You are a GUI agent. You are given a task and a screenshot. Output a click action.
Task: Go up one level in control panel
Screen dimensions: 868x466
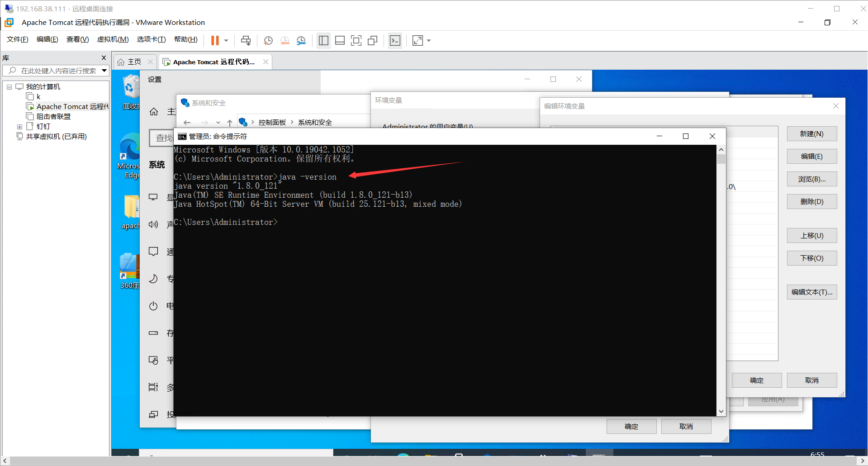tap(230, 123)
